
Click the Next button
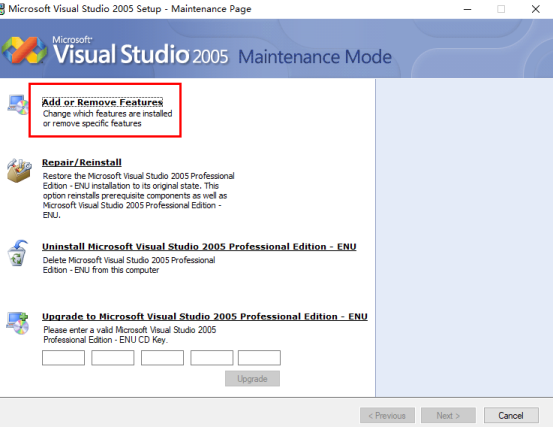(x=448, y=415)
